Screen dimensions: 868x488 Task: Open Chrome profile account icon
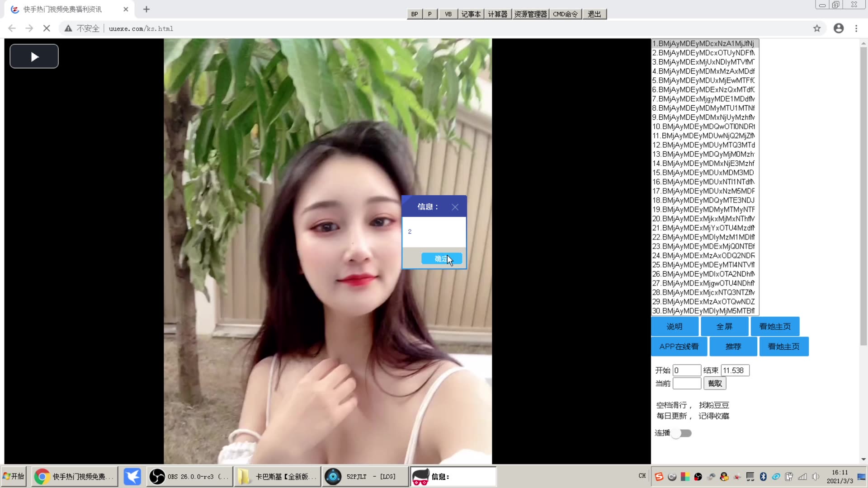tap(838, 28)
